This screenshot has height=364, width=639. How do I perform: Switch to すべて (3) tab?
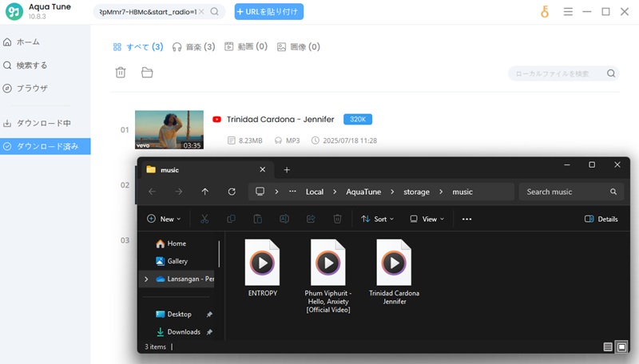138,47
